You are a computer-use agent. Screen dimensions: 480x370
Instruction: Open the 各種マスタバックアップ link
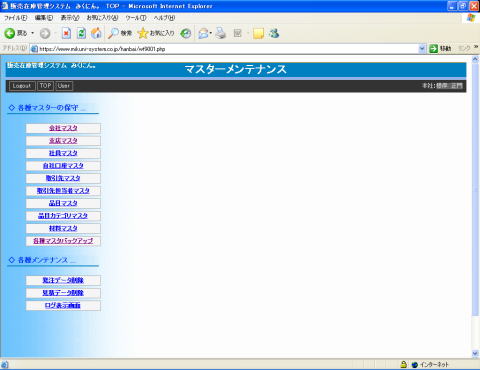pos(63,241)
